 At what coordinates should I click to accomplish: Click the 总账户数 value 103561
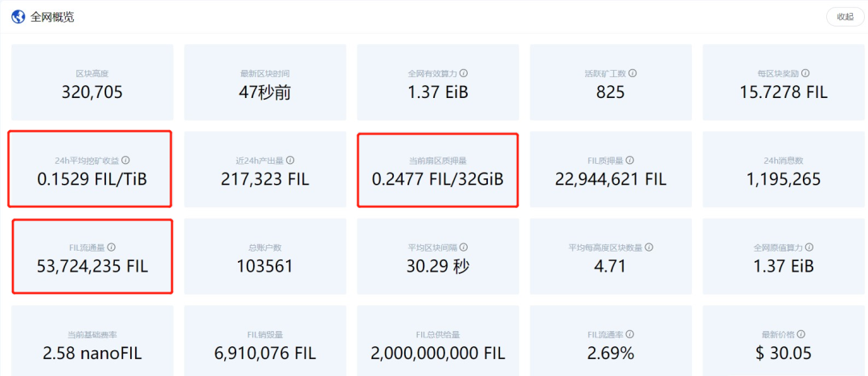265,266
